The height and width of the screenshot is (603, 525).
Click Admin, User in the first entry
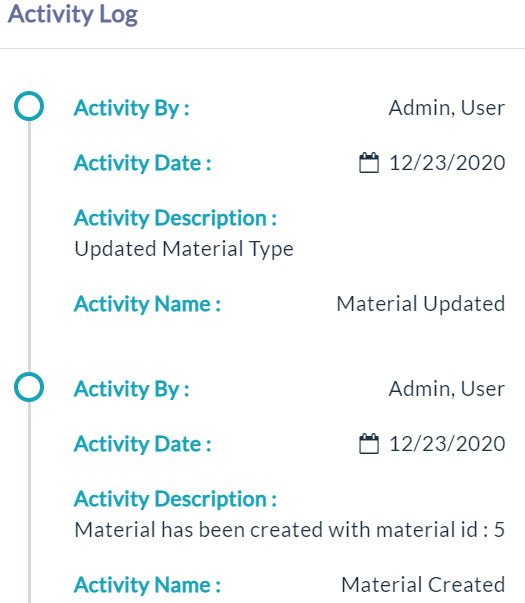click(447, 108)
